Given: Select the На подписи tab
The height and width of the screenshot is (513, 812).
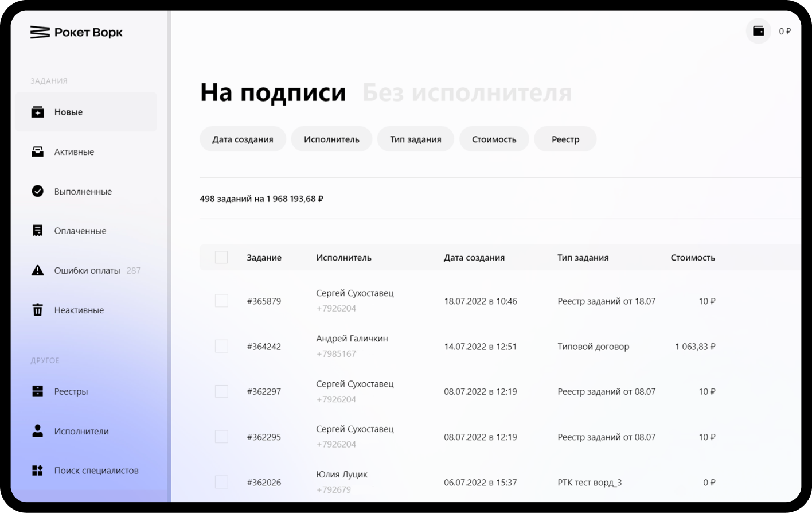Looking at the screenshot, I should [273, 92].
